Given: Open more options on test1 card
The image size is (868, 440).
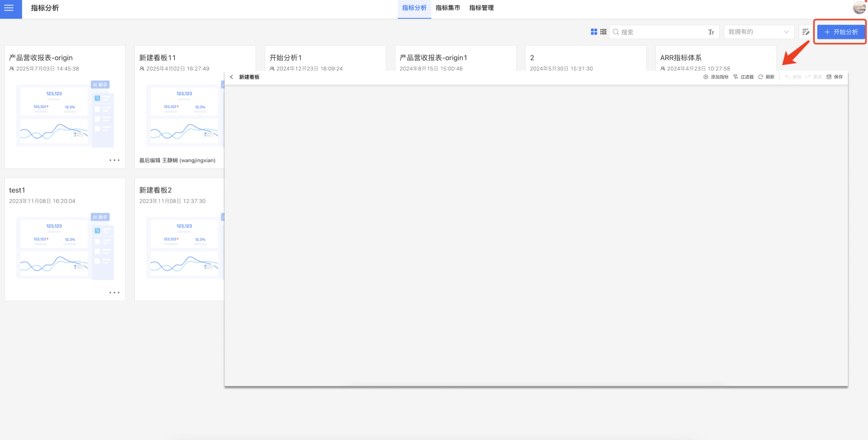Looking at the screenshot, I should pyautogui.click(x=115, y=293).
